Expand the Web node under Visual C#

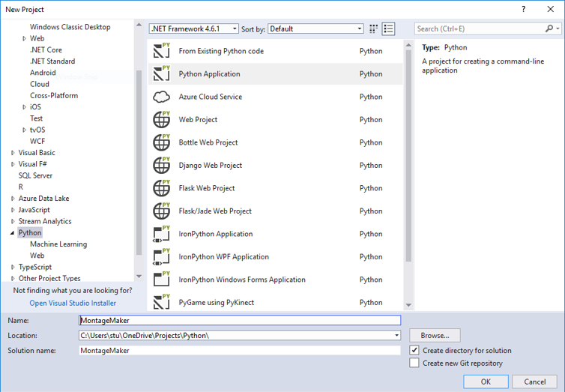(x=24, y=38)
